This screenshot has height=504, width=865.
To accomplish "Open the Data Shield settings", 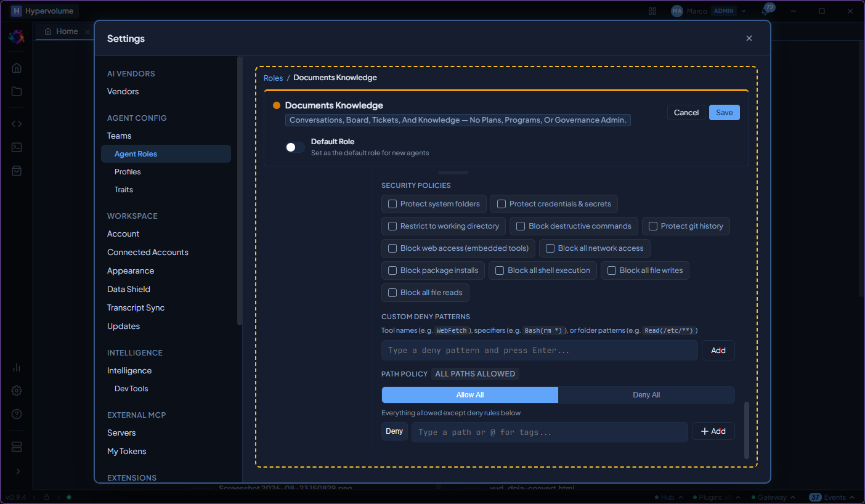I will 129,290.
